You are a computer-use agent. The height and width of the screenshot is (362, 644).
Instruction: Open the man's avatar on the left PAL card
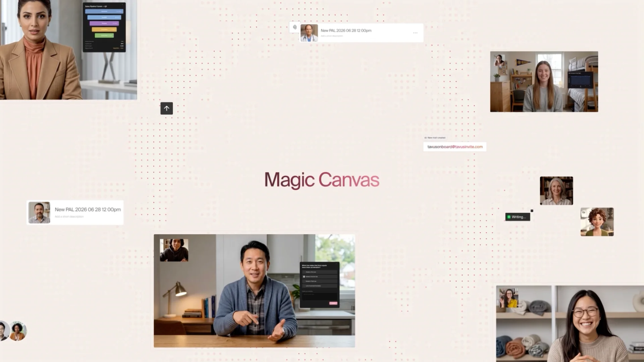pyautogui.click(x=39, y=213)
